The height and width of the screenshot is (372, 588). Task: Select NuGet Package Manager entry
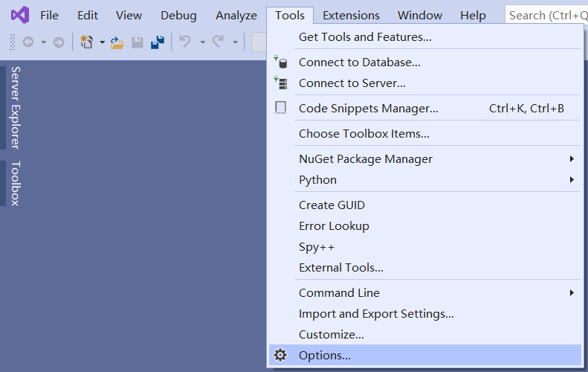425,158
